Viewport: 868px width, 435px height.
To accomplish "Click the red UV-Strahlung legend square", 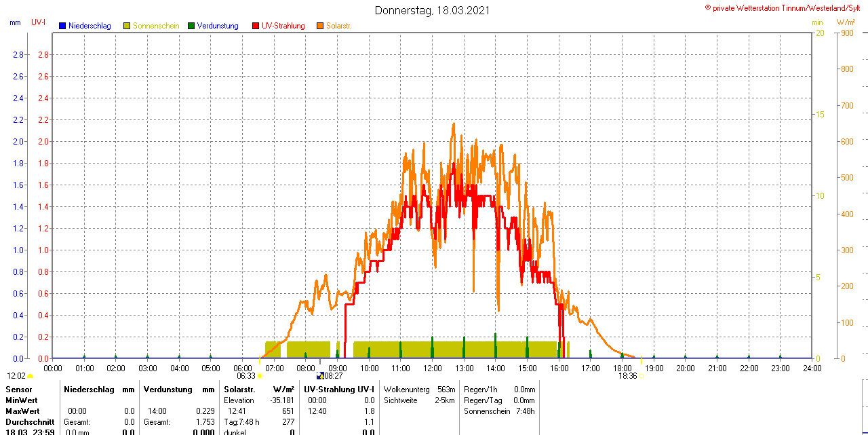I will [x=256, y=26].
